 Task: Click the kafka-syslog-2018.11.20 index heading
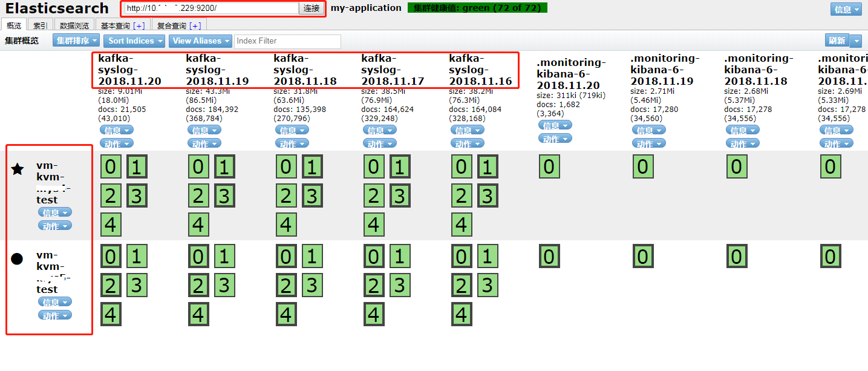[129, 70]
